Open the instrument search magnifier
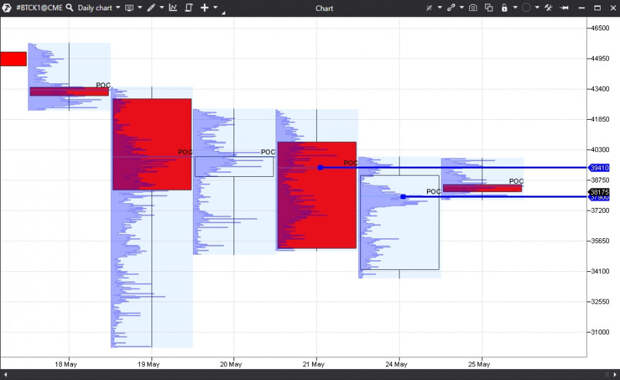Screen dimensions: 620x380 pyautogui.click(x=70, y=8)
